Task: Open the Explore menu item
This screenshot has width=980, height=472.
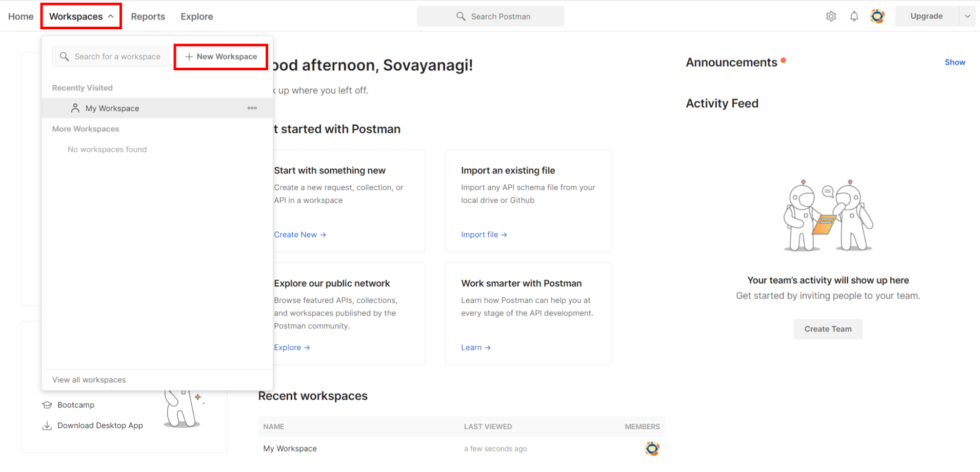Action: (x=196, y=16)
